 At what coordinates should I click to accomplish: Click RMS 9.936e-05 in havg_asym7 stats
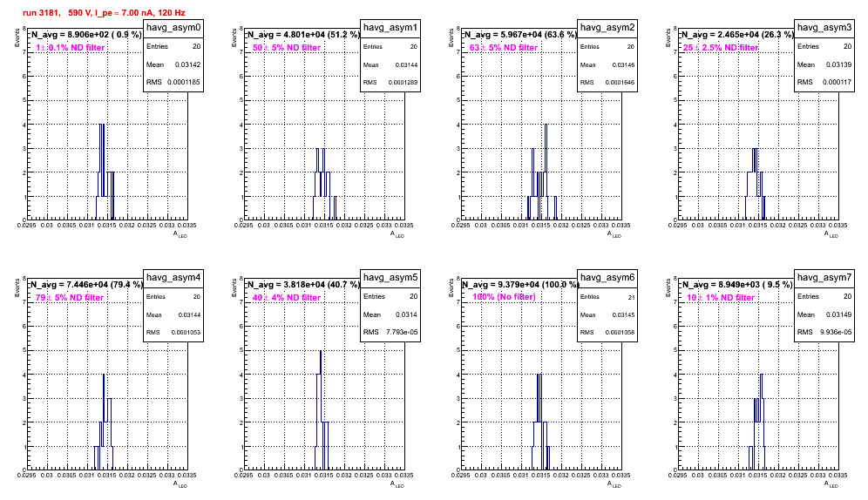[x=824, y=333]
